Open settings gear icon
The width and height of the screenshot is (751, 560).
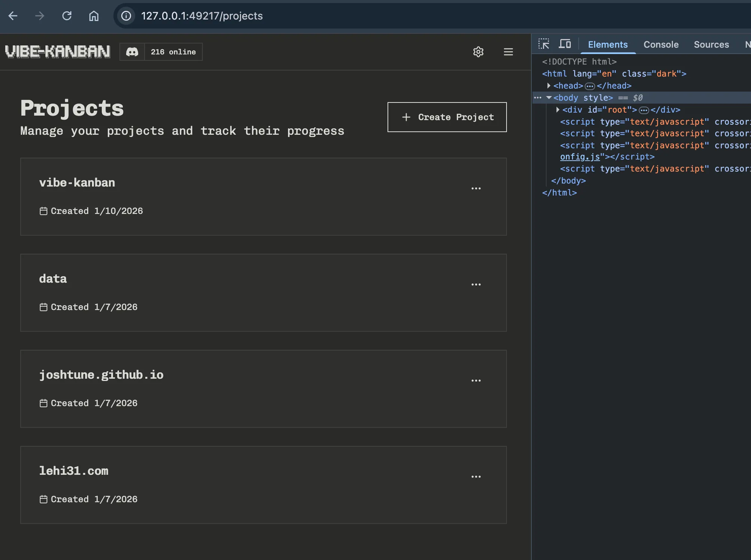point(478,52)
